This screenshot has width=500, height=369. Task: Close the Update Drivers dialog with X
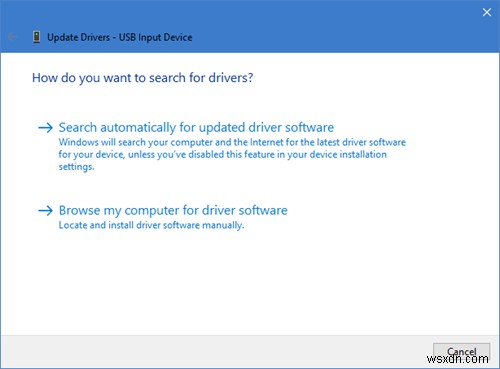(x=487, y=12)
